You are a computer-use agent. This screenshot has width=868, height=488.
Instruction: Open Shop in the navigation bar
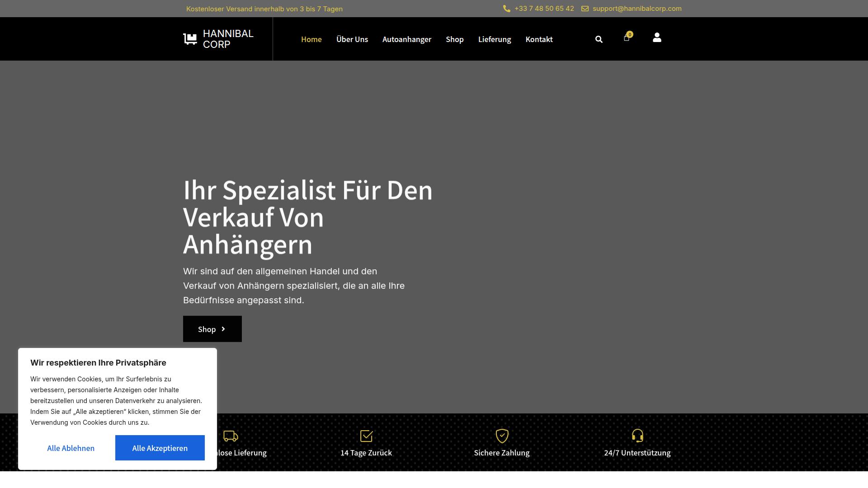click(455, 39)
